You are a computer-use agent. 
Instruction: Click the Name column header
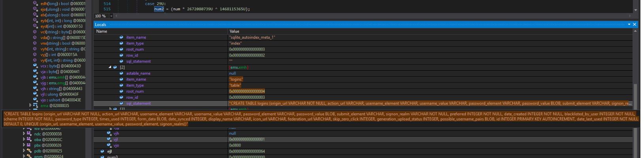tap(102, 31)
